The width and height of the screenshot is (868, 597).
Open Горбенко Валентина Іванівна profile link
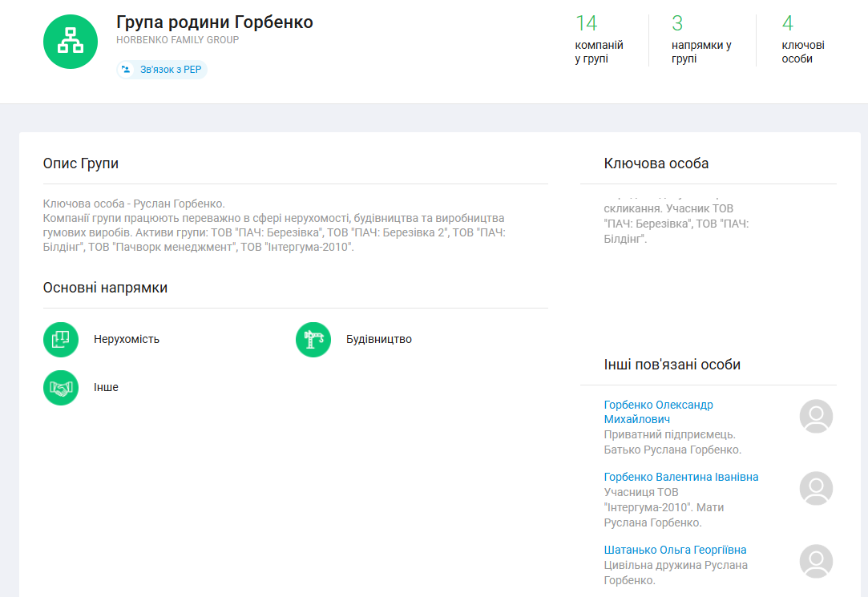click(680, 477)
